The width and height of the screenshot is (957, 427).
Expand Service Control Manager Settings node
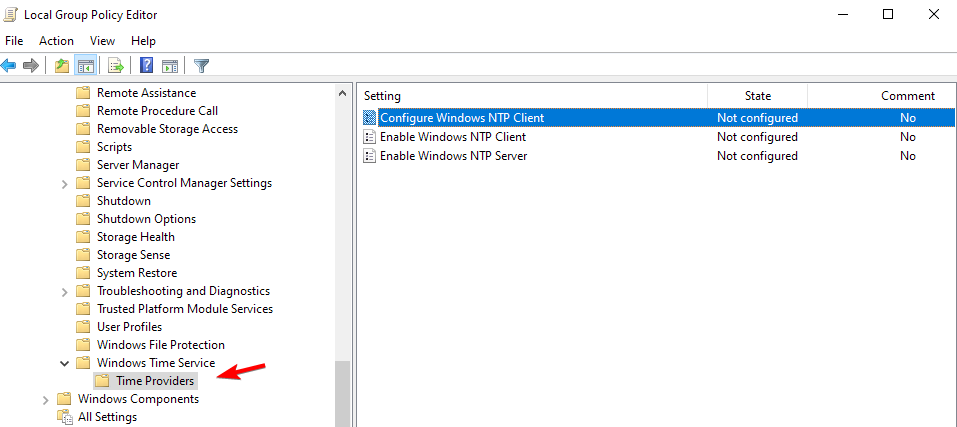click(64, 184)
